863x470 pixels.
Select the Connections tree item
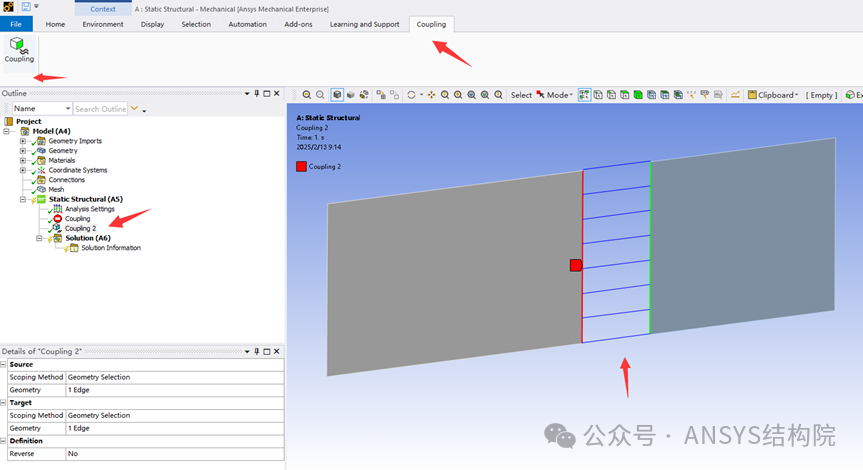pos(66,180)
